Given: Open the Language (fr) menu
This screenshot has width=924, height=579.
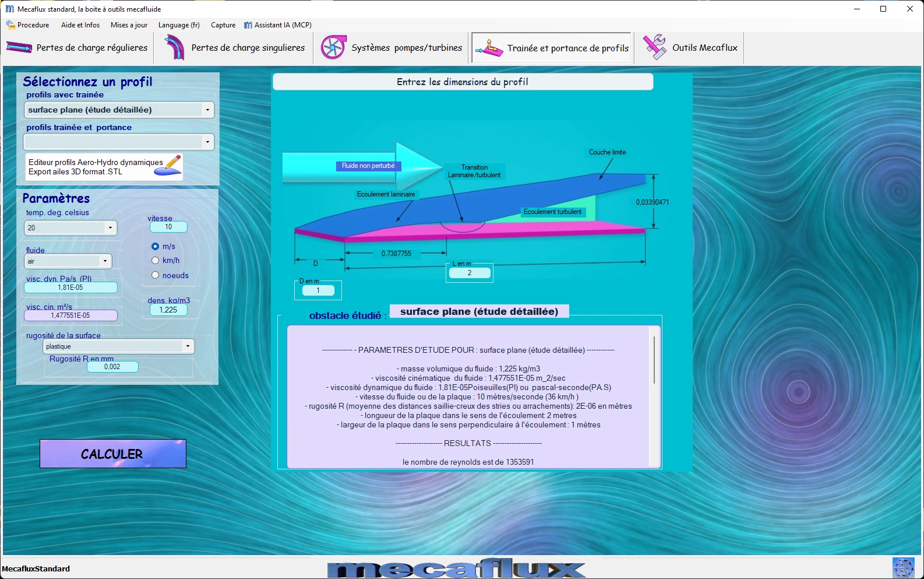Looking at the screenshot, I should tap(179, 25).
